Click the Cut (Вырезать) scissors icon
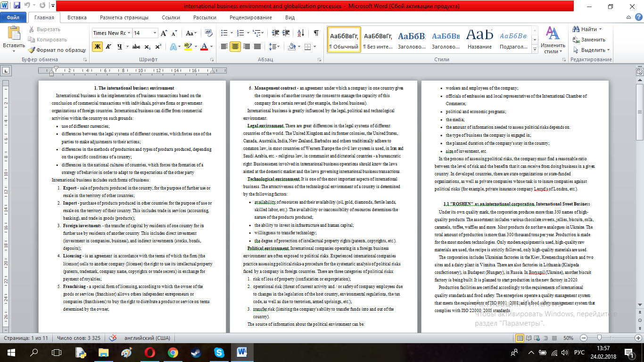 click(x=32, y=29)
